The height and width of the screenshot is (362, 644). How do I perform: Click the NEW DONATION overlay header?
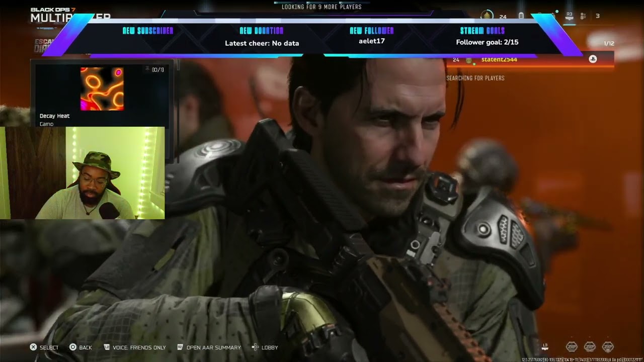262,31
